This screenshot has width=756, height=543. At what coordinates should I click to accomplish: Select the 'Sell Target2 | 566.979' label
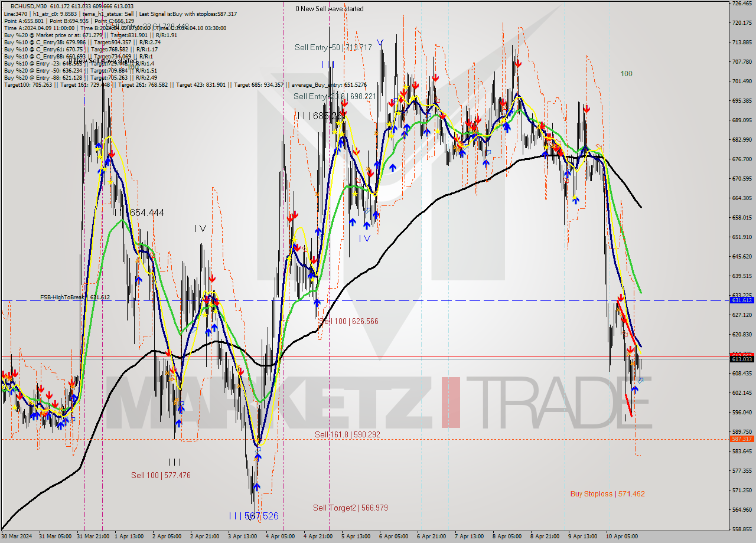click(350, 508)
